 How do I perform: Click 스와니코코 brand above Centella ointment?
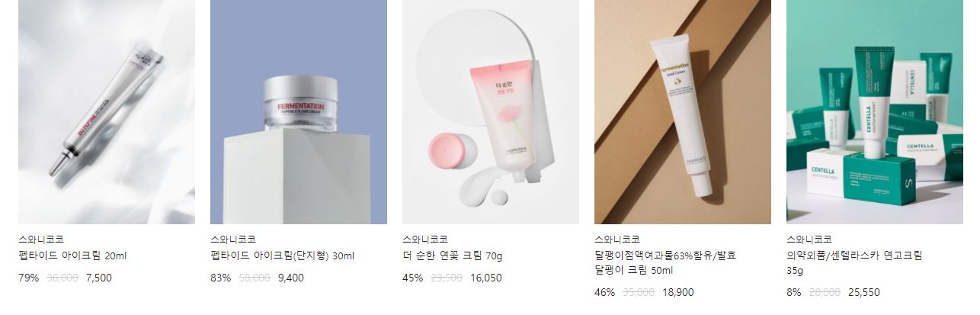coord(809,239)
